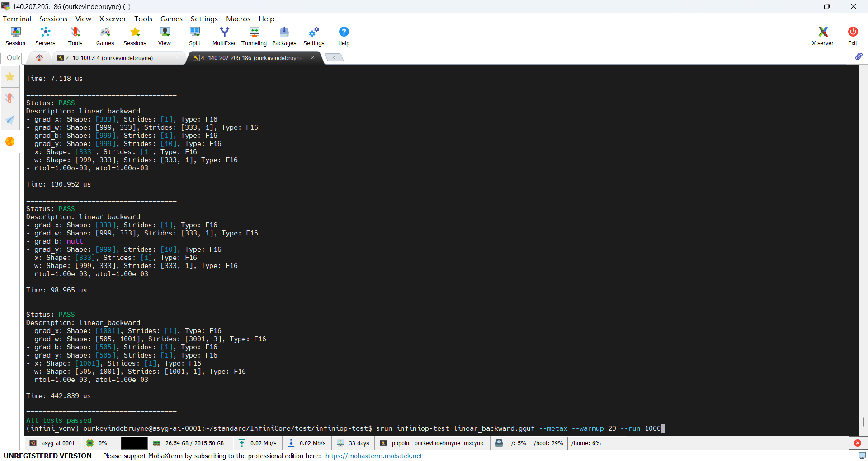
Task: Click the red Exit power icon
Action: point(853,36)
